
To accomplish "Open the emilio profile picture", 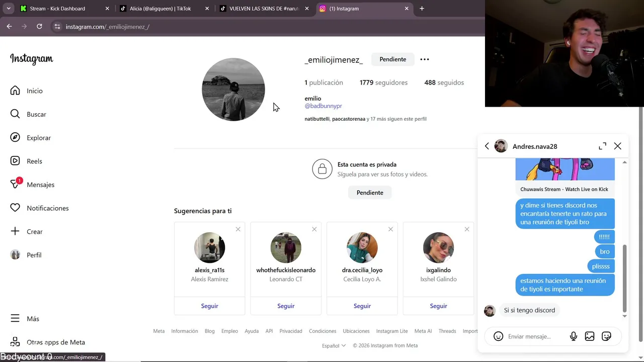I will coord(233,89).
